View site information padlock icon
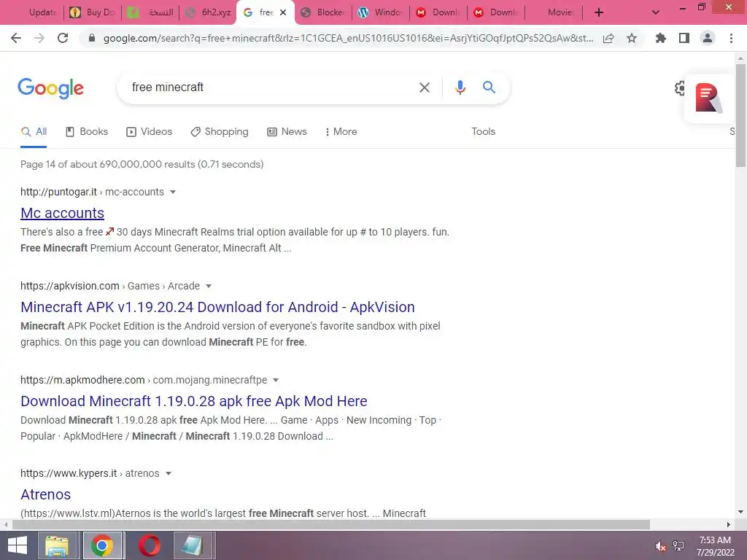 [x=92, y=38]
